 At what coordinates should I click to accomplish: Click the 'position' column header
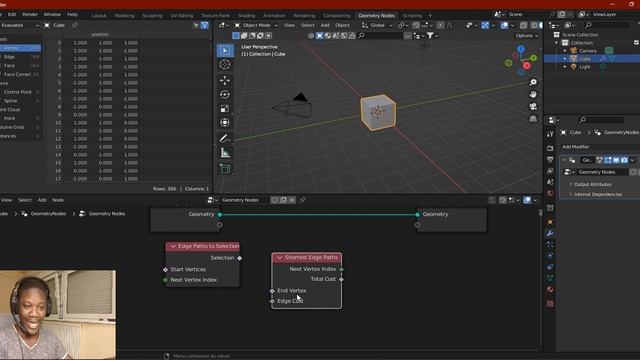coord(100,34)
